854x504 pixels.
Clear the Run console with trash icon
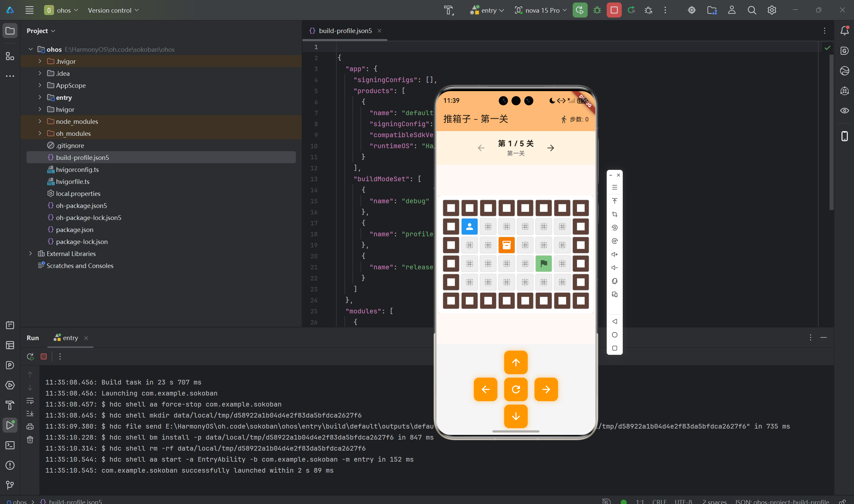pos(30,440)
